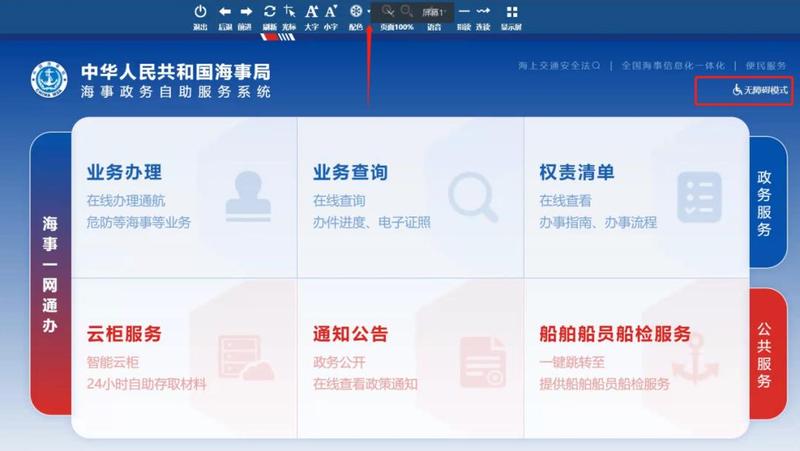Click the 后退 back arrow icon
This screenshot has width=800, height=451.
click(225, 12)
